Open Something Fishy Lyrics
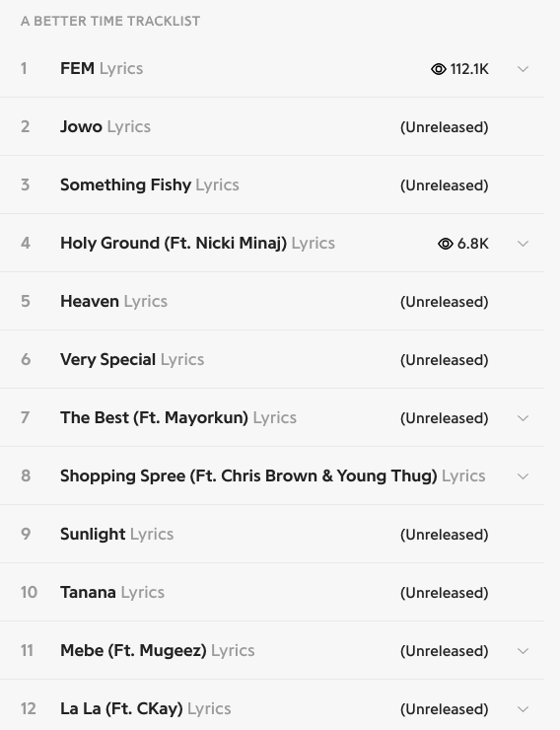This screenshot has height=730, width=560. pos(149,184)
